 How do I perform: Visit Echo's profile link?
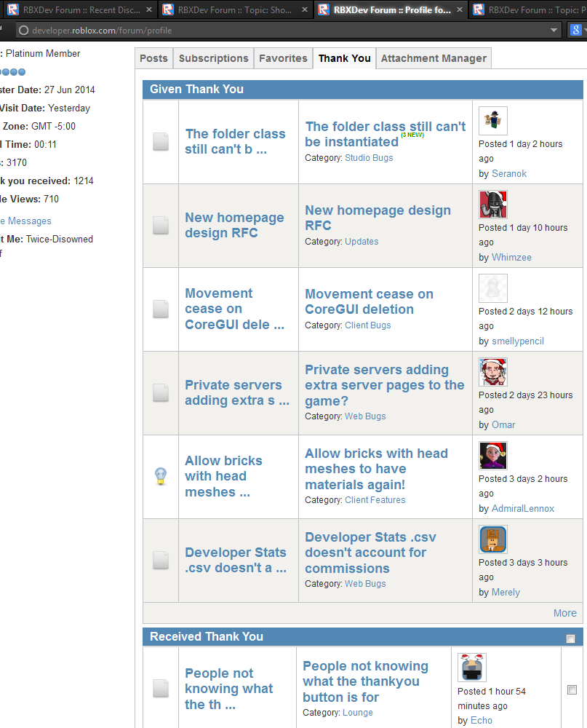click(x=482, y=720)
